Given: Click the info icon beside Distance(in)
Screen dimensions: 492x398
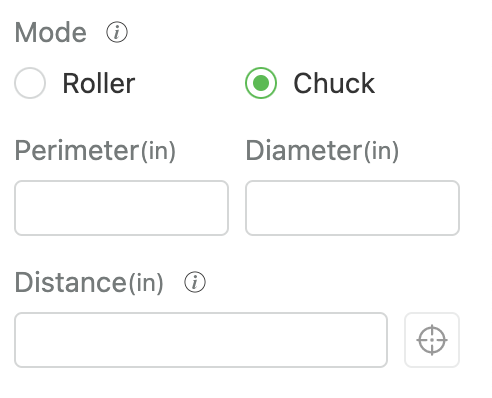Looking at the screenshot, I should click(195, 282).
